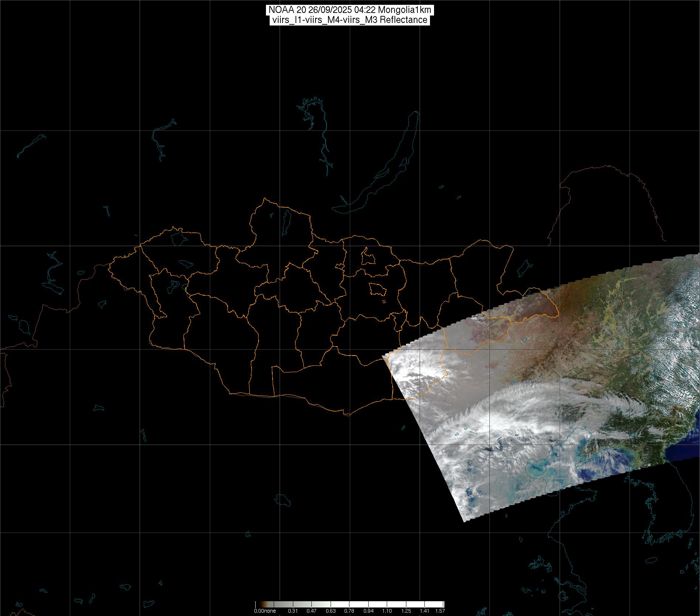Click the 1.41 tick on the colorbar
The width and height of the screenshot is (700, 616).
tap(424, 611)
